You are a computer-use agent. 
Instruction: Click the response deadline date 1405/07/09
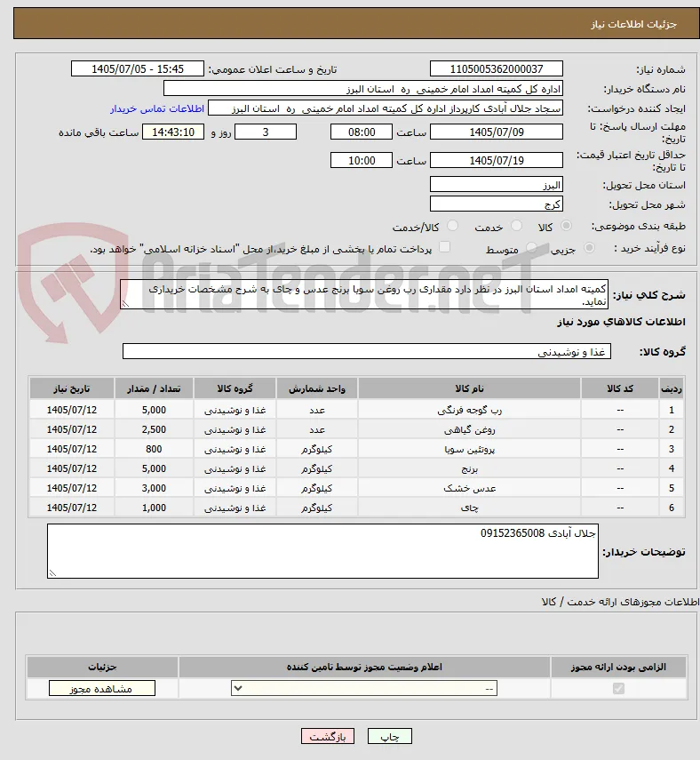(497, 132)
